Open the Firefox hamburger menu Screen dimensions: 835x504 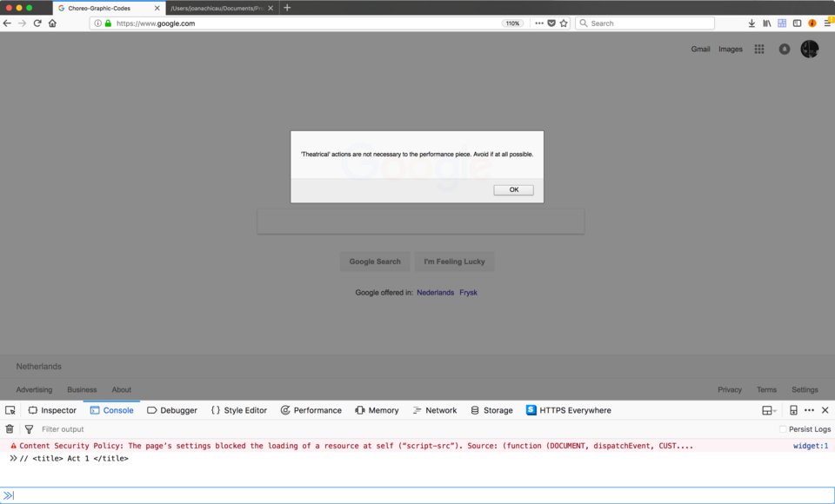coord(828,23)
